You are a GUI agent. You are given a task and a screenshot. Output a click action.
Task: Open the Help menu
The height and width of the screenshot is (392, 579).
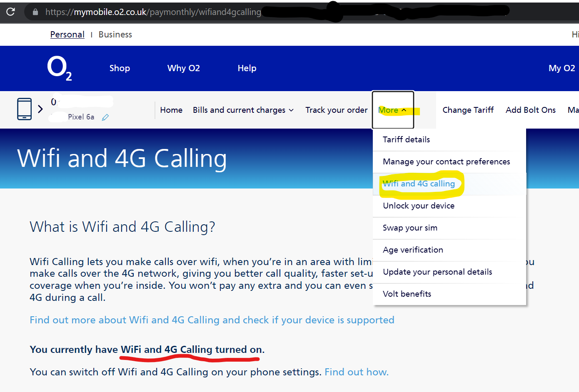pyautogui.click(x=247, y=68)
